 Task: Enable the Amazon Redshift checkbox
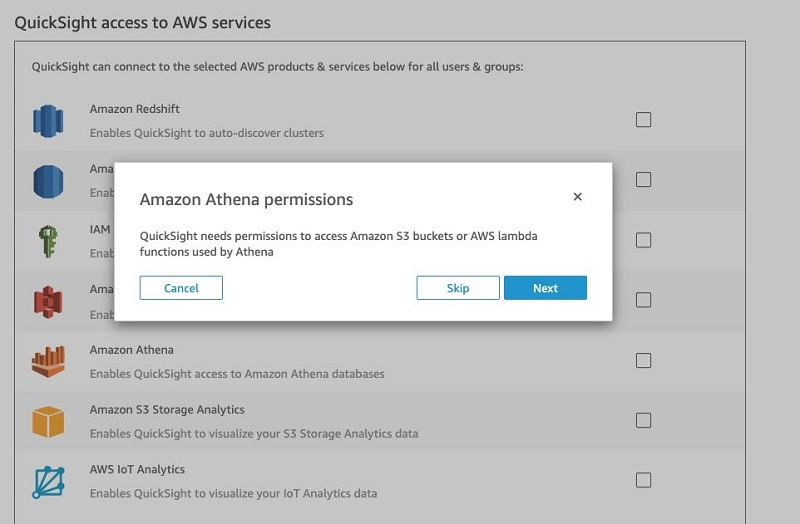[x=643, y=120]
